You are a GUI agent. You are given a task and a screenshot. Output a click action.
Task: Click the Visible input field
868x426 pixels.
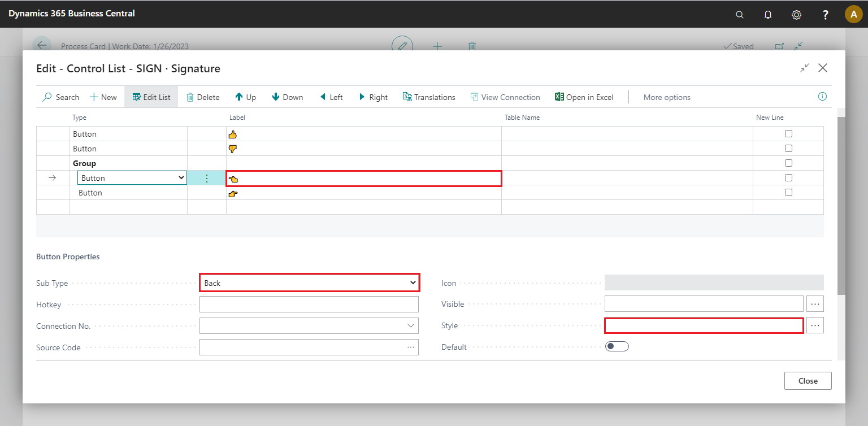click(704, 304)
